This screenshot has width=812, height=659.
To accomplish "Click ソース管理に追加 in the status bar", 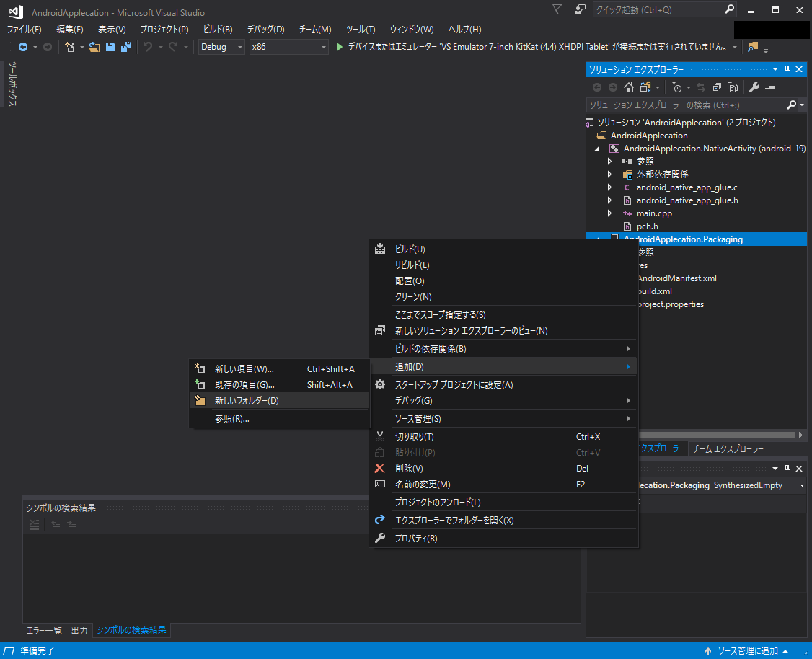I will (747, 651).
